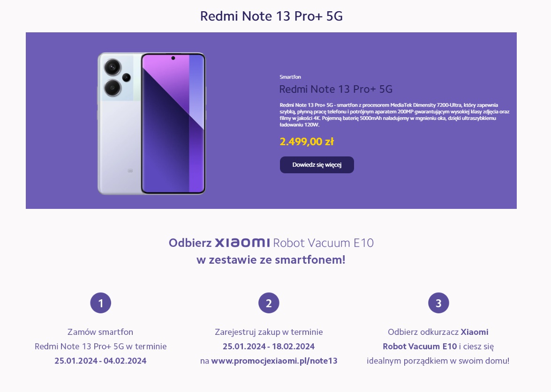Open the www.promocjexiaomi.pl/note13 link

coord(274,361)
